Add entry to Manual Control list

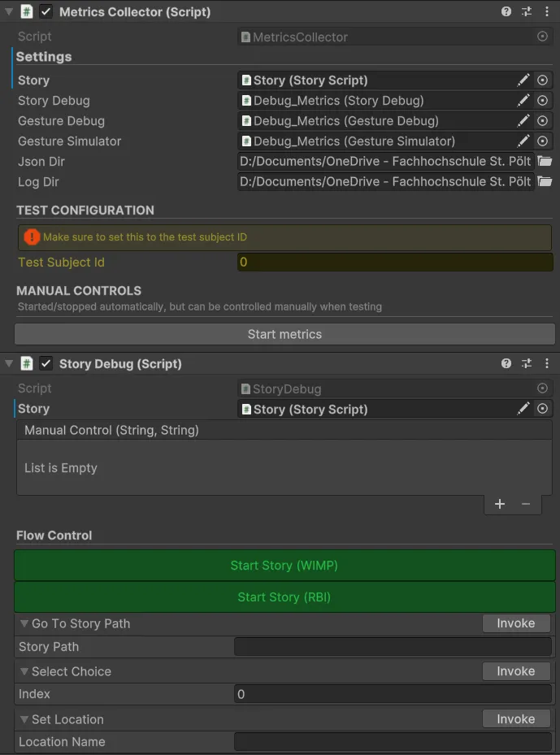500,504
